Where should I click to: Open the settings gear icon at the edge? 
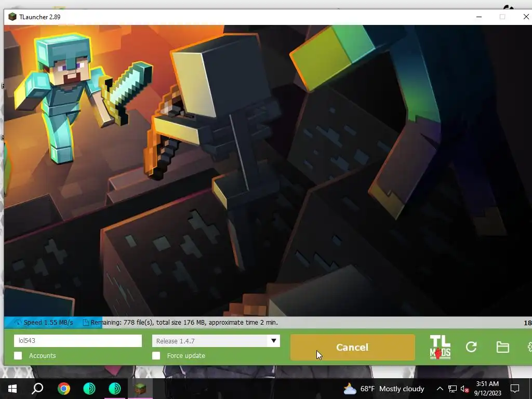pos(529,347)
